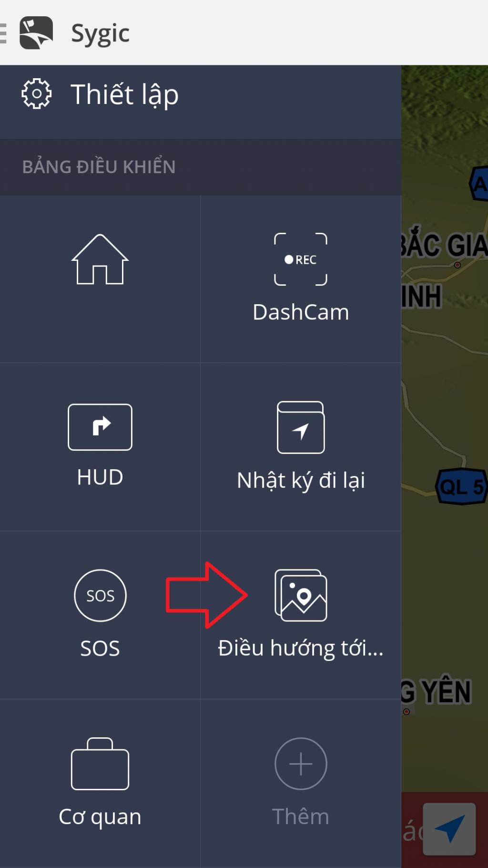
Task: Select the Cơ quan briefcase tile
Action: 100,783
